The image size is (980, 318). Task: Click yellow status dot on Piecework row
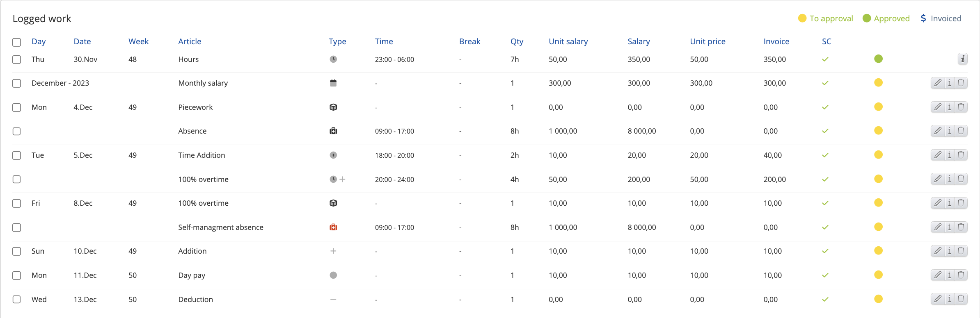(878, 107)
